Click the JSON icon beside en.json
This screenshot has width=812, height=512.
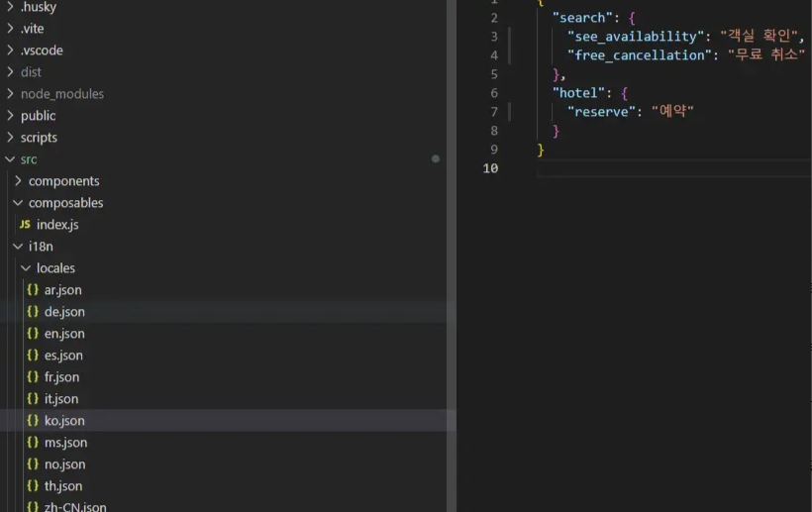[33, 334]
